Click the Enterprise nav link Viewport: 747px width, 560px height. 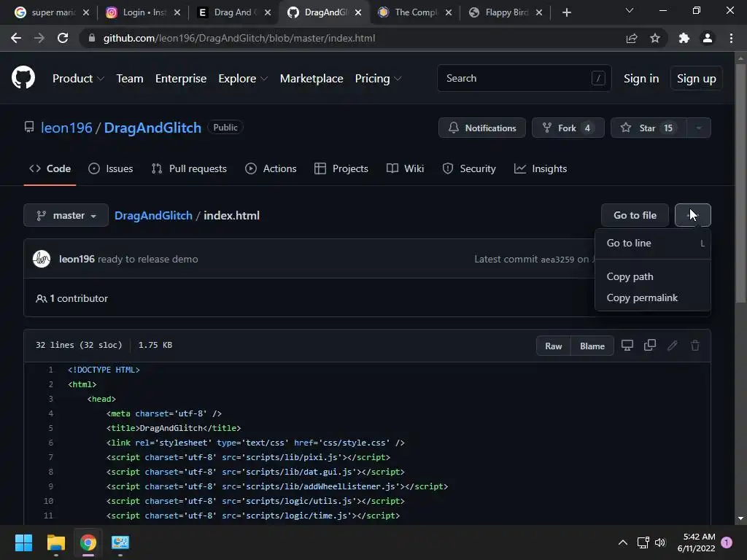click(x=181, y=79)
